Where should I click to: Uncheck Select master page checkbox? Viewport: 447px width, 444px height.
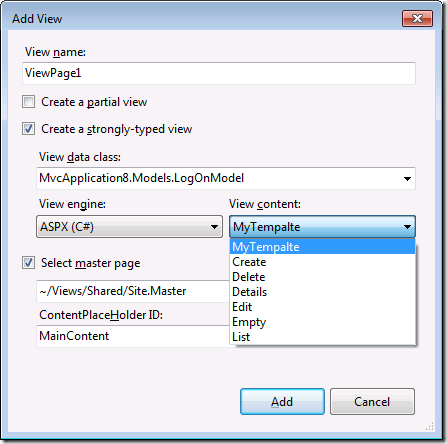(x=28, y=263)
